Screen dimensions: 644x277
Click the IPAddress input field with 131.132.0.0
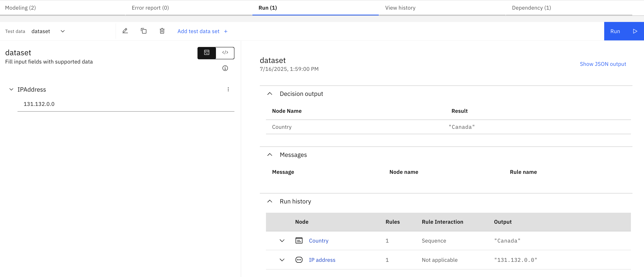click(126, 104)
